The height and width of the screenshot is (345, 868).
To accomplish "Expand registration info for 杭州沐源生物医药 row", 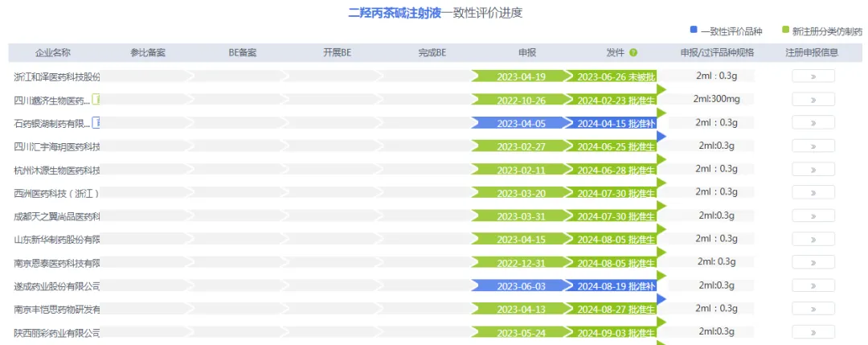I will (x=813, y=170).
